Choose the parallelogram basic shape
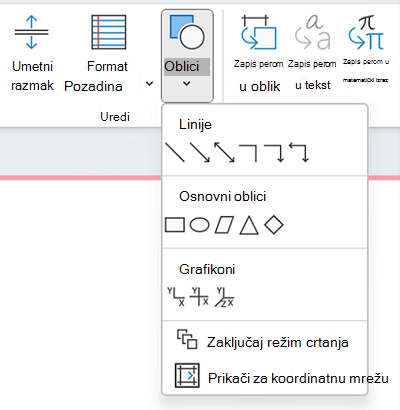The image size is (400, 410). 224,225
